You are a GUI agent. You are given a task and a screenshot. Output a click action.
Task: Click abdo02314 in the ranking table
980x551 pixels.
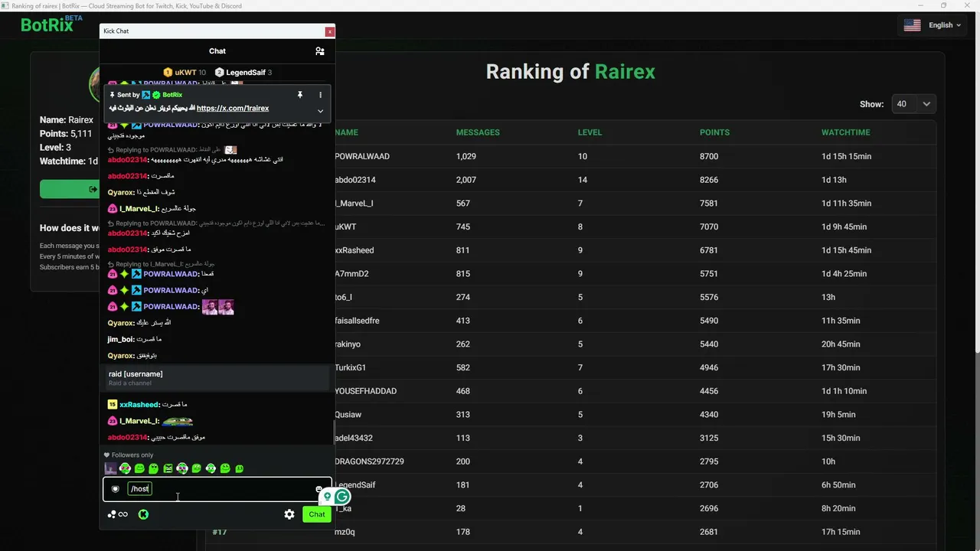click(355, 180)
